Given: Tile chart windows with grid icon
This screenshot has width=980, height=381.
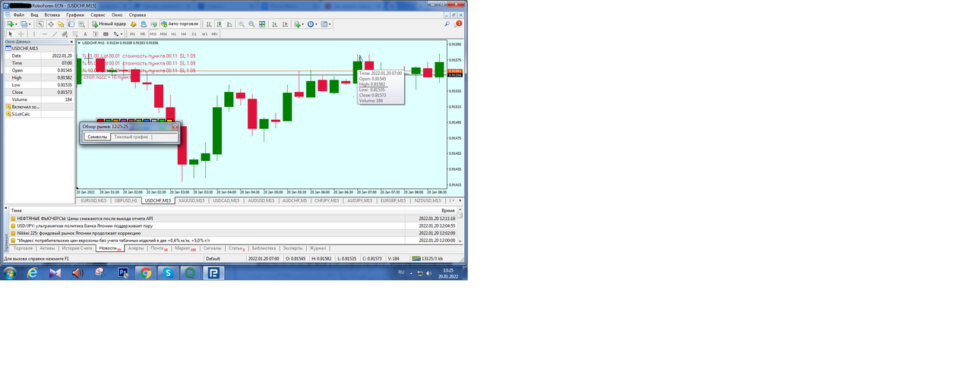Looking at the screenshot, I should pos(262,24).
